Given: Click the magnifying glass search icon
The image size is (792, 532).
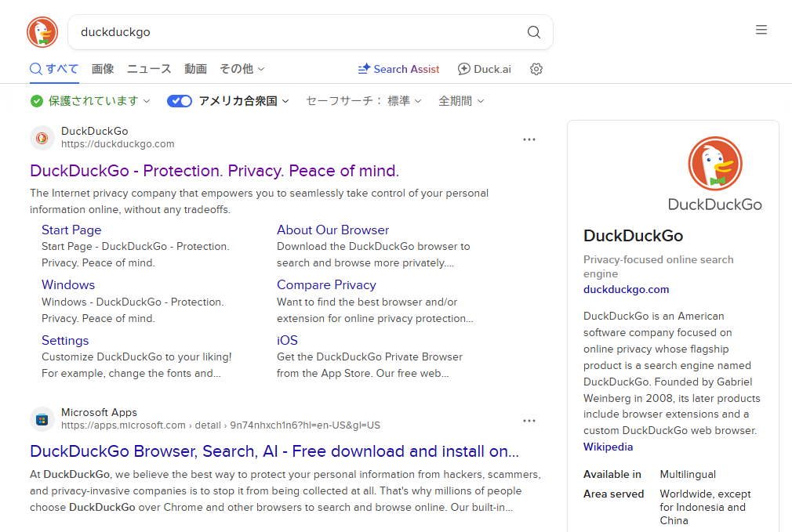Looking at the screenshot, I should click(x=533, y=32).
